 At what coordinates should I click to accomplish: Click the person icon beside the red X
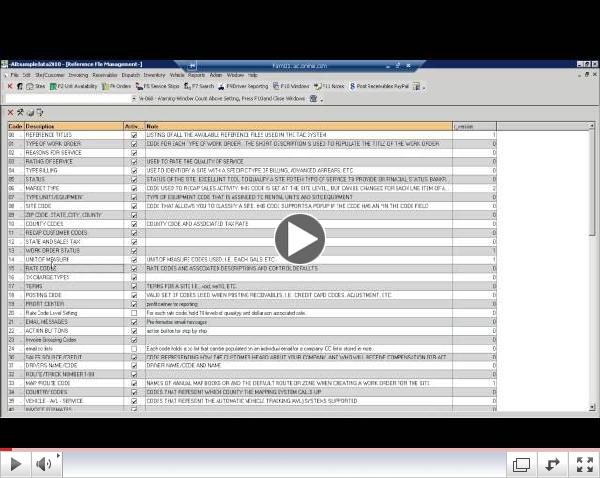(x=20, y=86)
